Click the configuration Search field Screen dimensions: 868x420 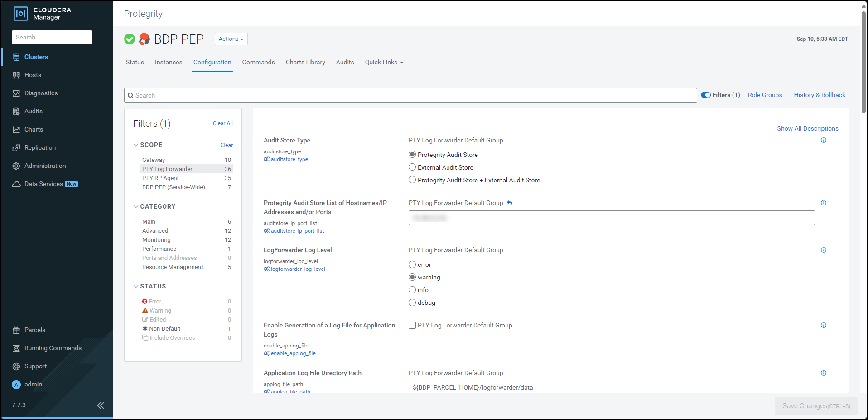pyautogui.click(x=410, y=95)
